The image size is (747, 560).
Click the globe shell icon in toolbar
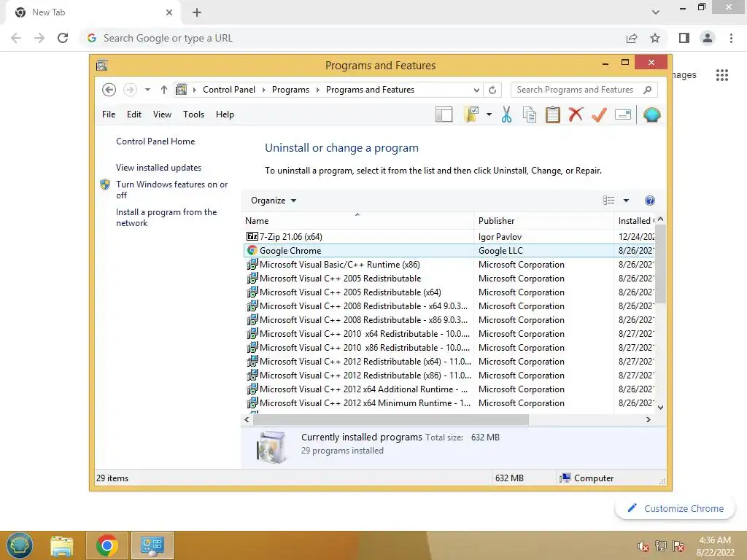click(x=651, y=114)
